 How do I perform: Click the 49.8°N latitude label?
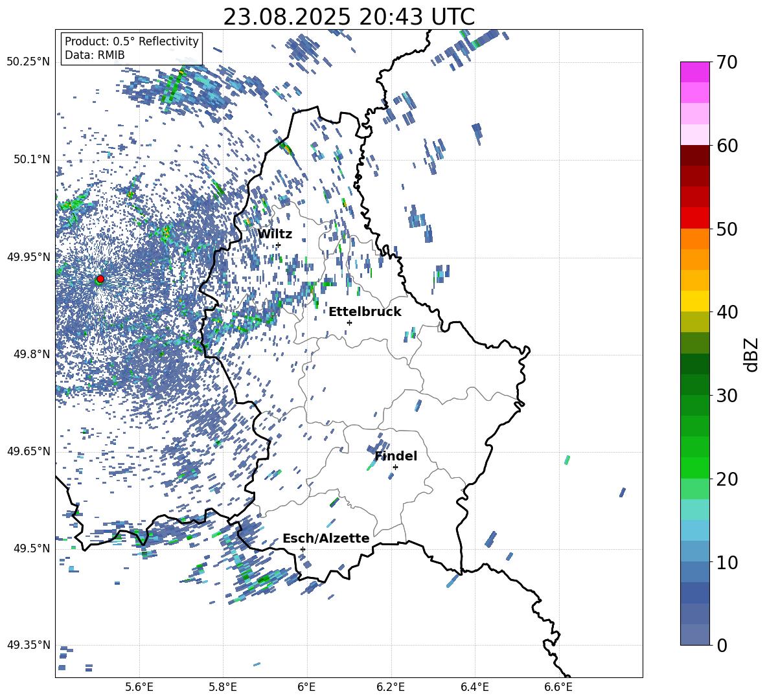pos(32,354)
